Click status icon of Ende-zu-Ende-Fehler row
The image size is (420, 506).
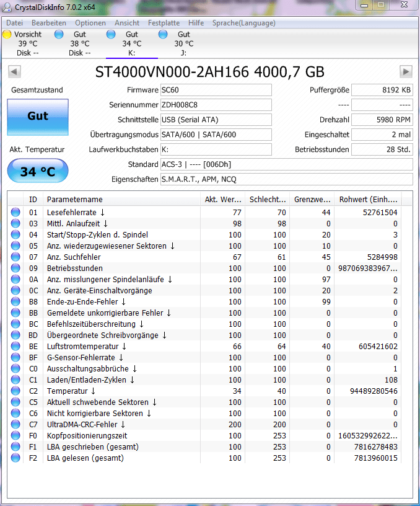click(x=15, y=302)
